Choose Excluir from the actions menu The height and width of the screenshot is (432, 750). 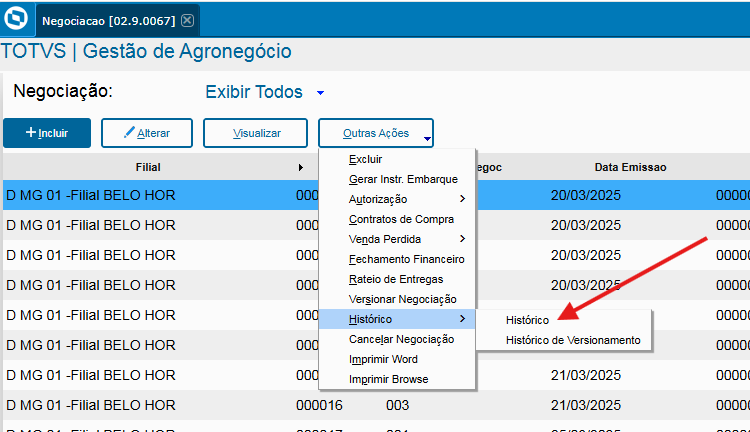pos(397,159)
